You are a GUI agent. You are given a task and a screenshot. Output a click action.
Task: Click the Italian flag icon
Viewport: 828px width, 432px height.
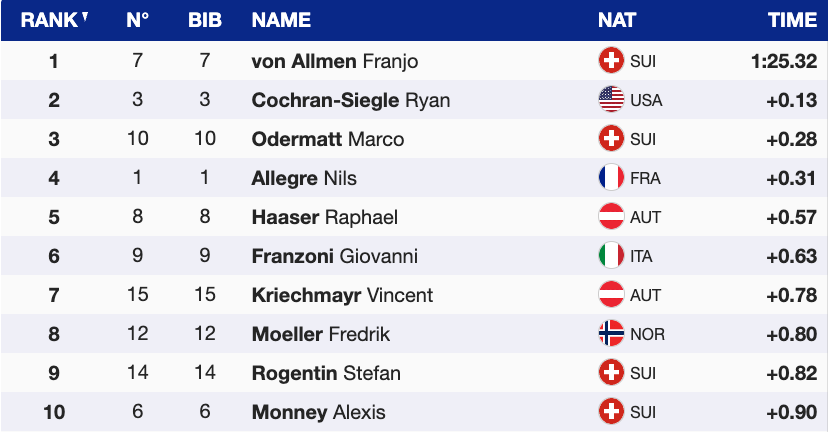point(611,256)
